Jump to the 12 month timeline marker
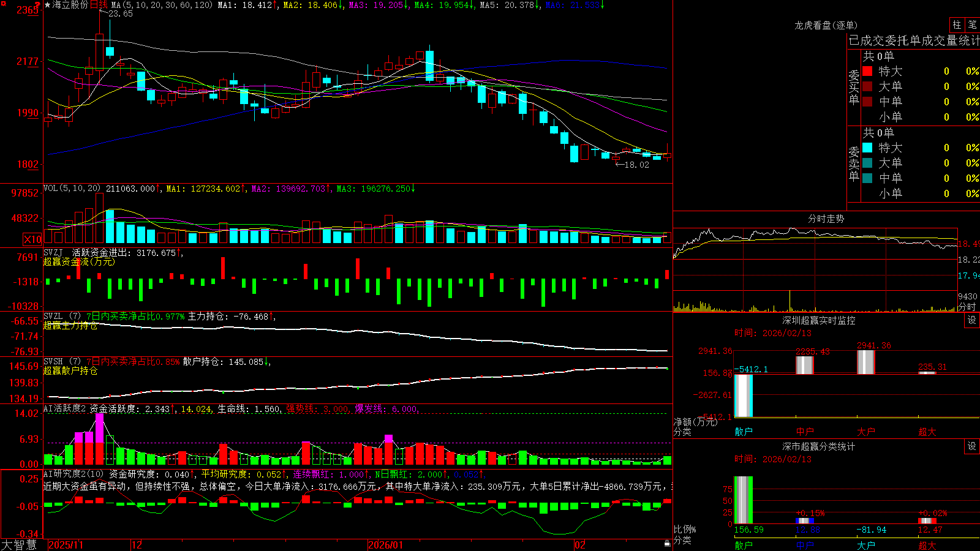 coord(137,545)
